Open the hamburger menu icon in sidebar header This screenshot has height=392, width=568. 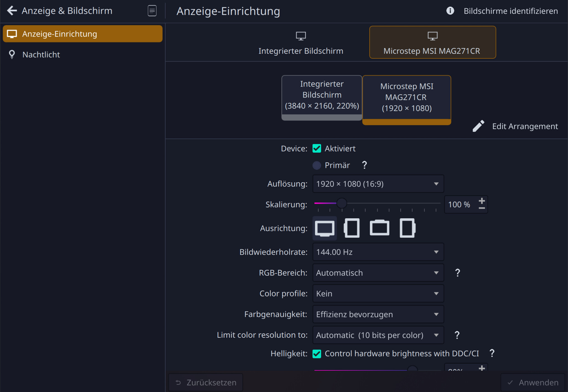tap(152, 11)
